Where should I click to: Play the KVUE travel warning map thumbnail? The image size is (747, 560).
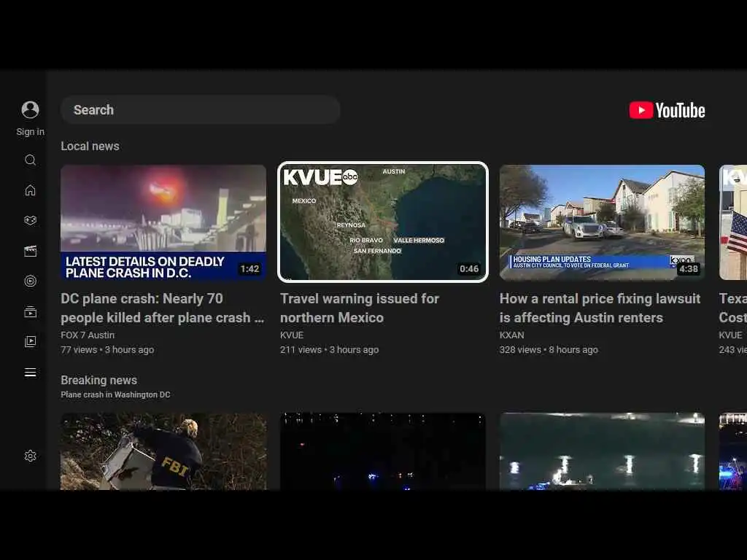tap(382, 222)
